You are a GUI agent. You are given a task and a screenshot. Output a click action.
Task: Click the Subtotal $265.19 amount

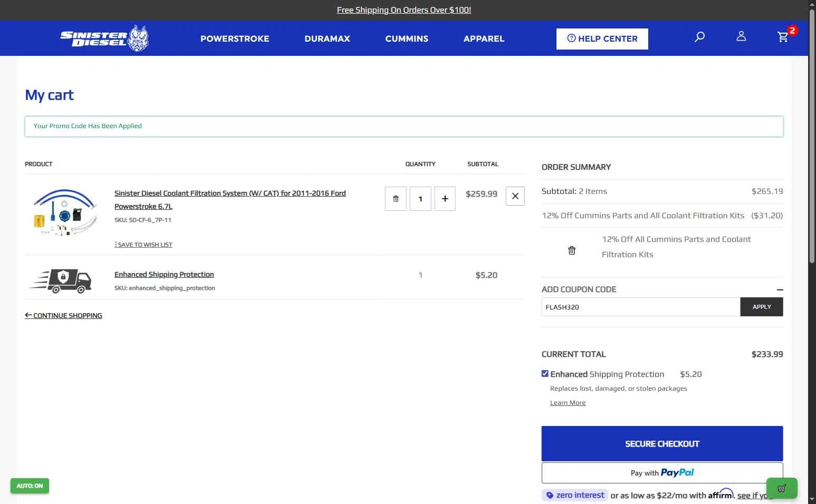(767, 191)
